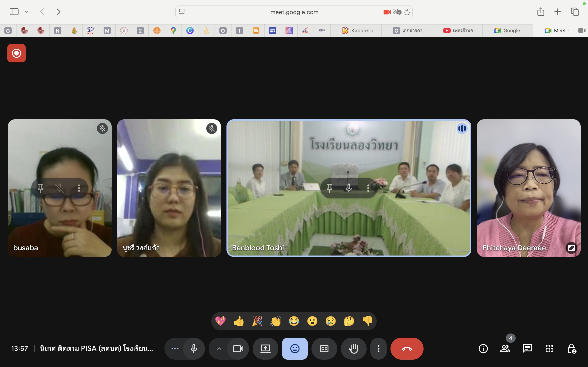The image size is (588, 367).
Task: Switch to the YouTube เพลงร้านก... tab
Action: [460, 31]
